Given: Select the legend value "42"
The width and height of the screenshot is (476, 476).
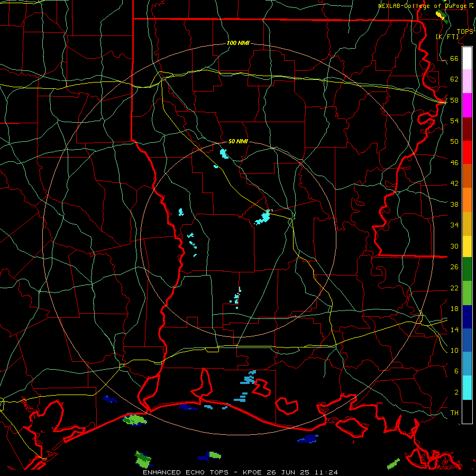Looking at the screenshot, I should pyautogui.click(x=454, y=183).
